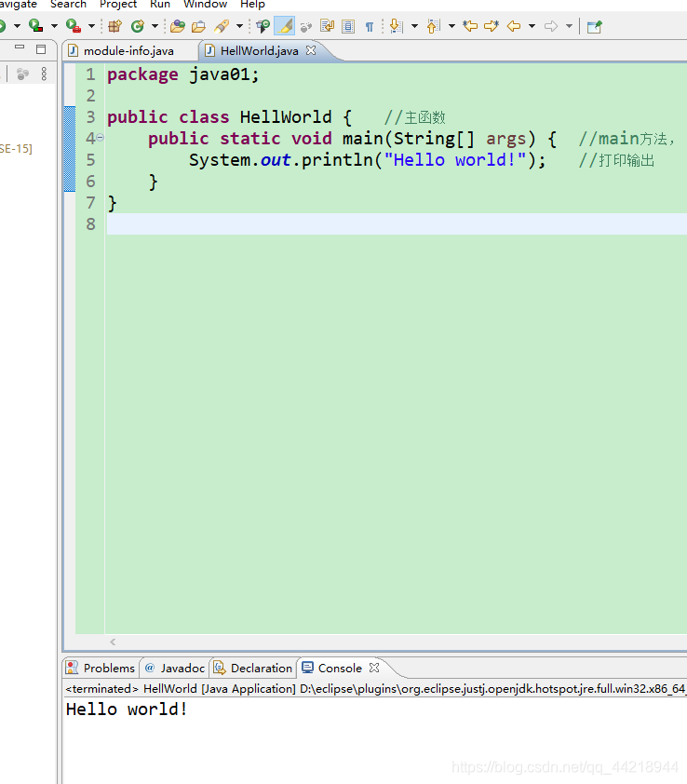
Task: Open the Next Annotation dropdown arrow
Action: 414,26
